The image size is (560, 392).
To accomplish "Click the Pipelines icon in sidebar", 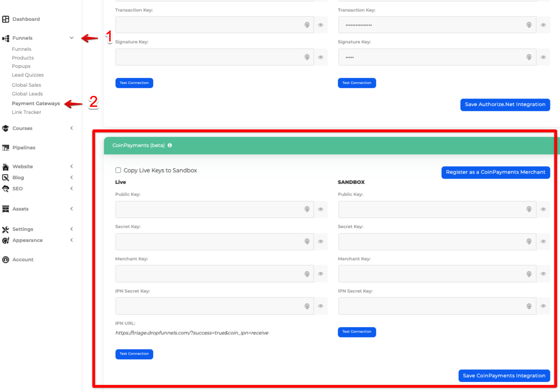I will pyautogui.click(x=6, y=148).
